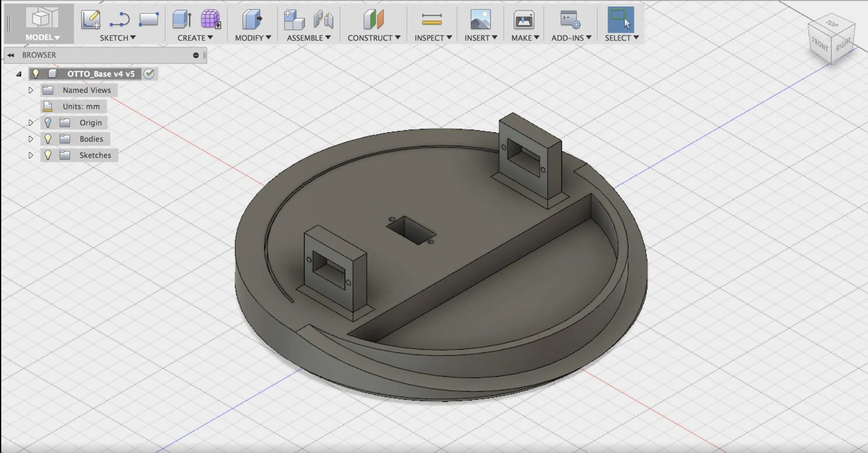Click the FRONT face of ViewCube
The image size is (868, 453).
[x=820, y=45]
